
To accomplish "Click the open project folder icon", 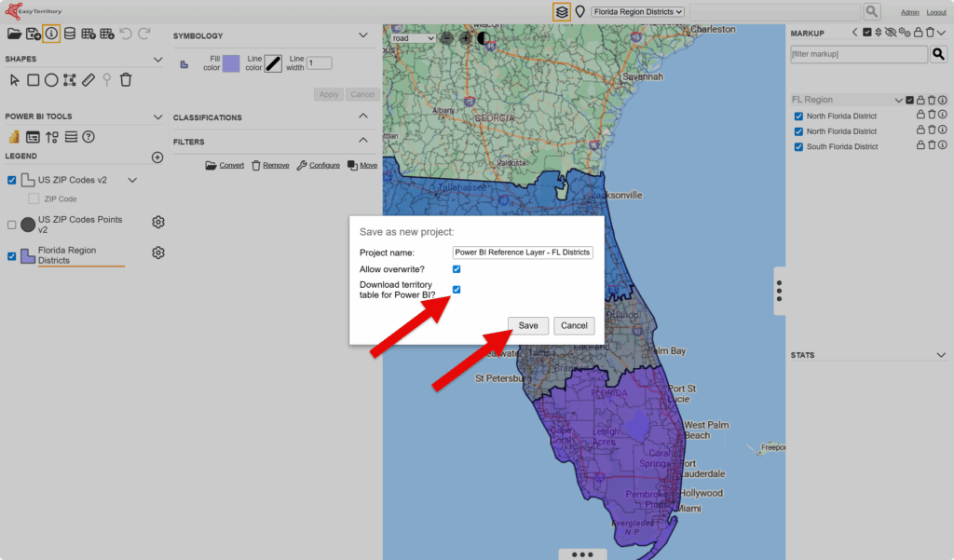I will [14, 34].
